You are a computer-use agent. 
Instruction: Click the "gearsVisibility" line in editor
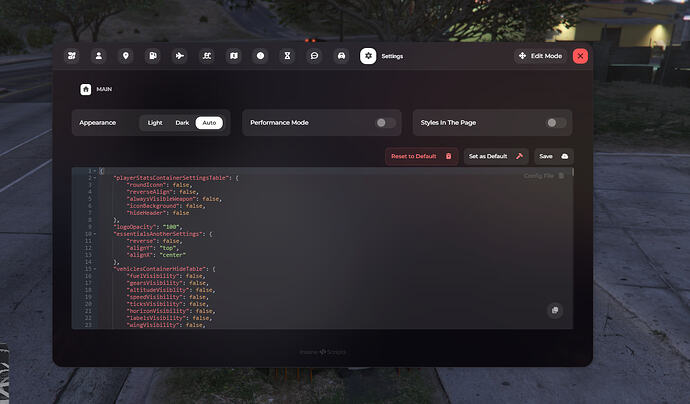(168, 283)
